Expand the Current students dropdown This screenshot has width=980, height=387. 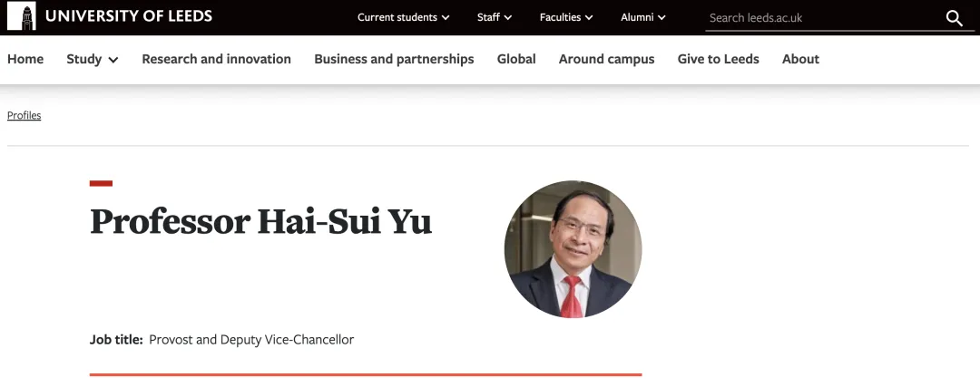[x=403, y=17]
